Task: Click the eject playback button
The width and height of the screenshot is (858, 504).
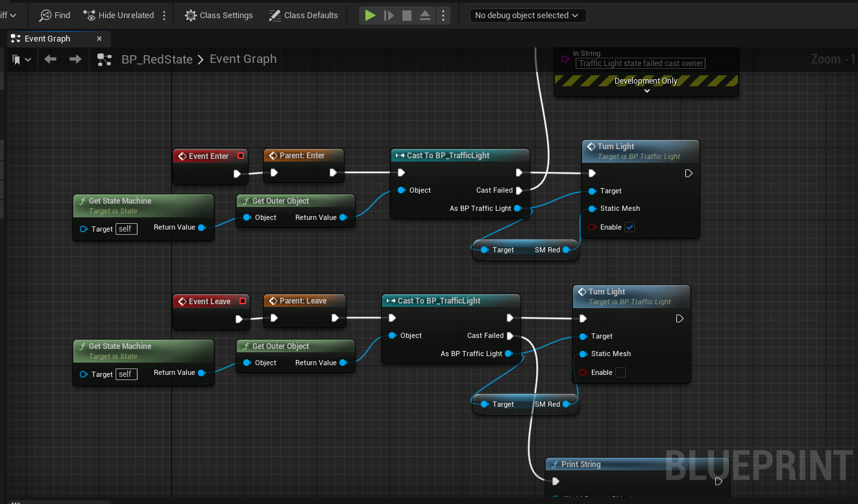Action: pos(425,15)
